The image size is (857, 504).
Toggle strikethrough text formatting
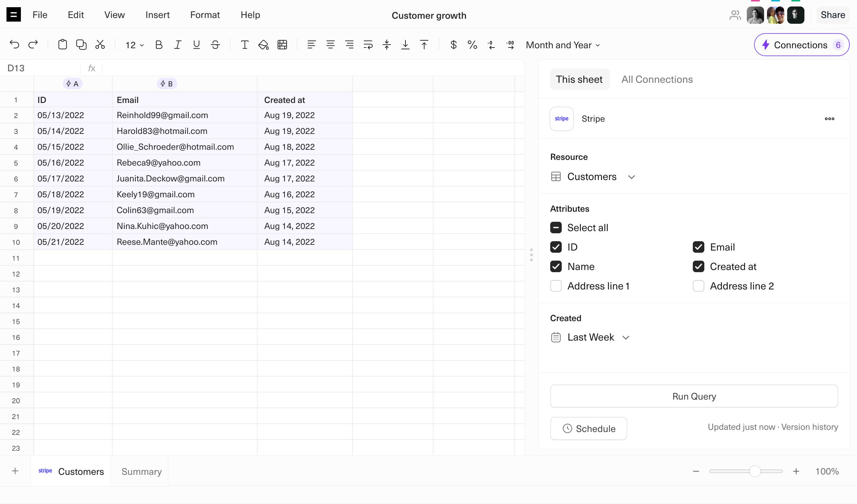coord(215,45)
